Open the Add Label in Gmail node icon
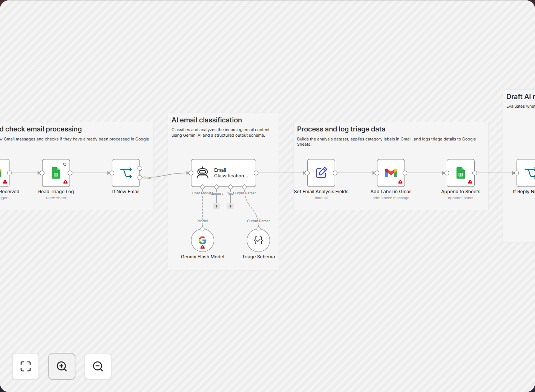Viewport: 535px width, 392px height. point(391,173)
